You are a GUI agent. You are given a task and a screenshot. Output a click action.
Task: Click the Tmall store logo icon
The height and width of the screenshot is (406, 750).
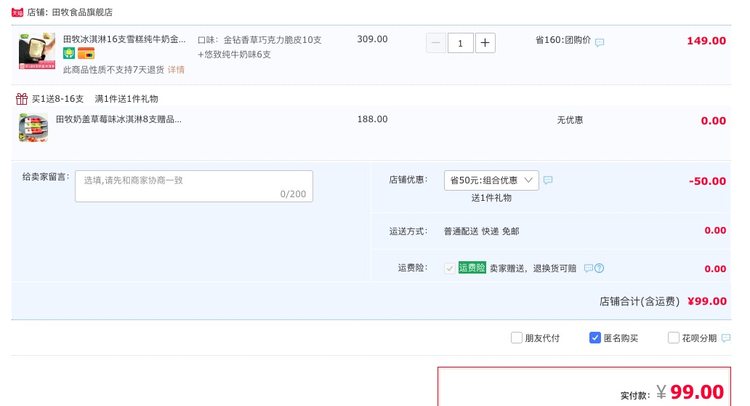(x=17, y=12)
